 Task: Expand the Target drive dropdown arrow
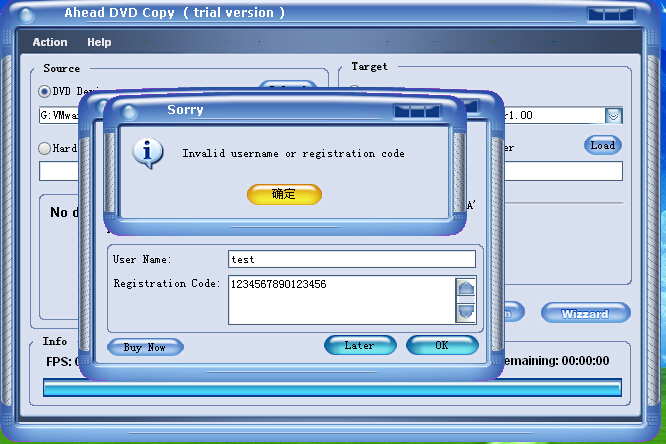tap(613, 116)
